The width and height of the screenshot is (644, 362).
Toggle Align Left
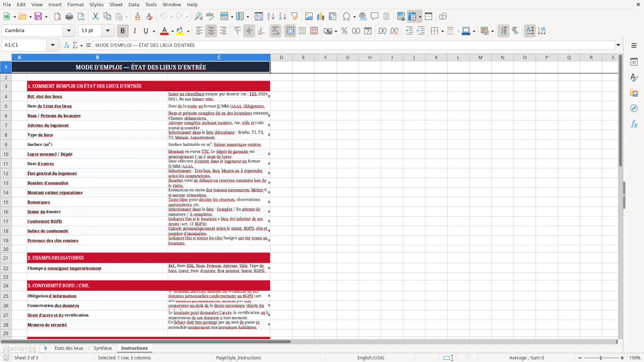click(199, 31)
